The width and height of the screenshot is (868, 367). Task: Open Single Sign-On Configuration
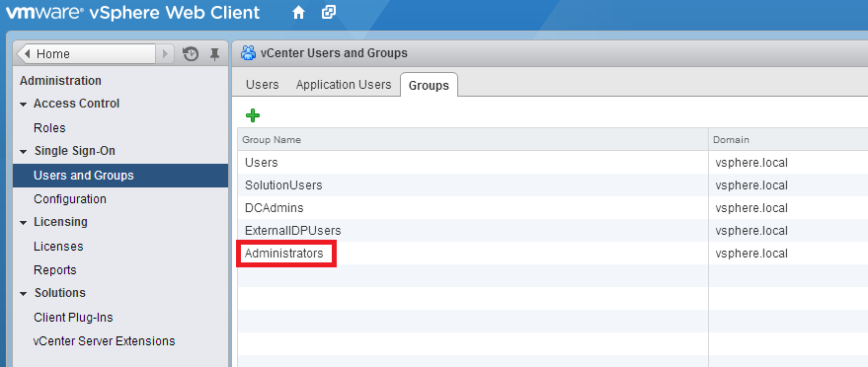click(70, 199)
